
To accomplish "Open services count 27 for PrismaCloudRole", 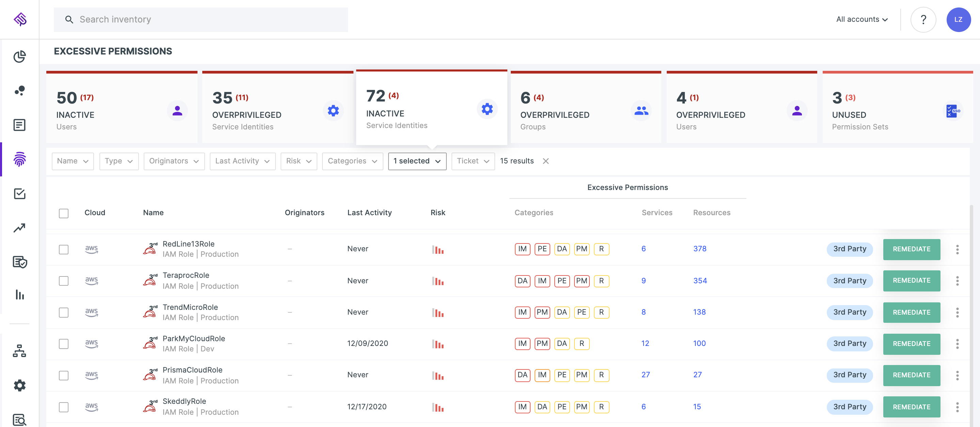I will click(646, 375).
